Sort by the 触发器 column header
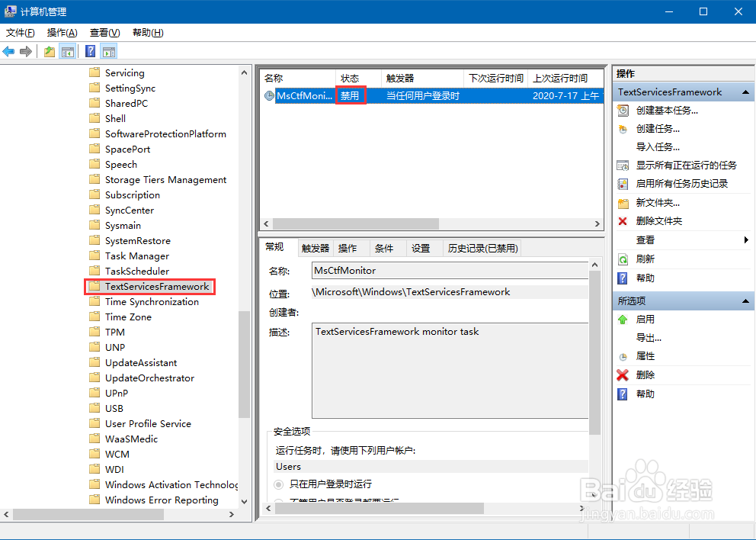The width and height of the screenshot is (756, 540). pyautogui.click(x=422, y=78)
